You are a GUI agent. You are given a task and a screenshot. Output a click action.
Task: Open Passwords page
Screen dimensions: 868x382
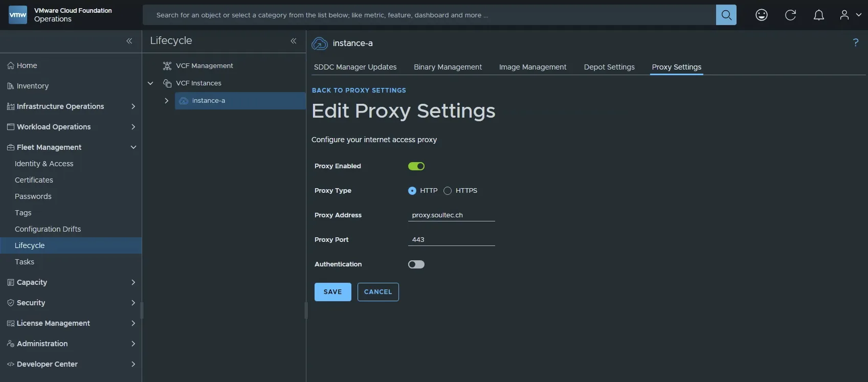click(33, 196)
